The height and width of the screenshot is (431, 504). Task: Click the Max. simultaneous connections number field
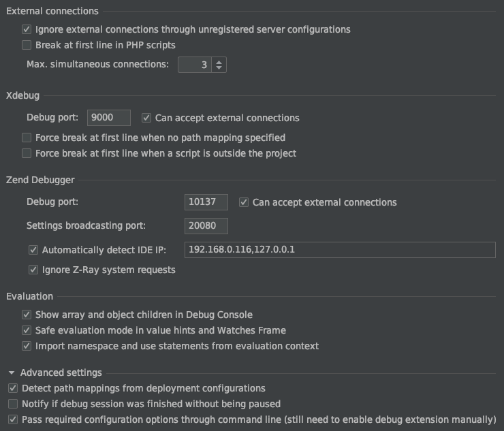[194, 65]
